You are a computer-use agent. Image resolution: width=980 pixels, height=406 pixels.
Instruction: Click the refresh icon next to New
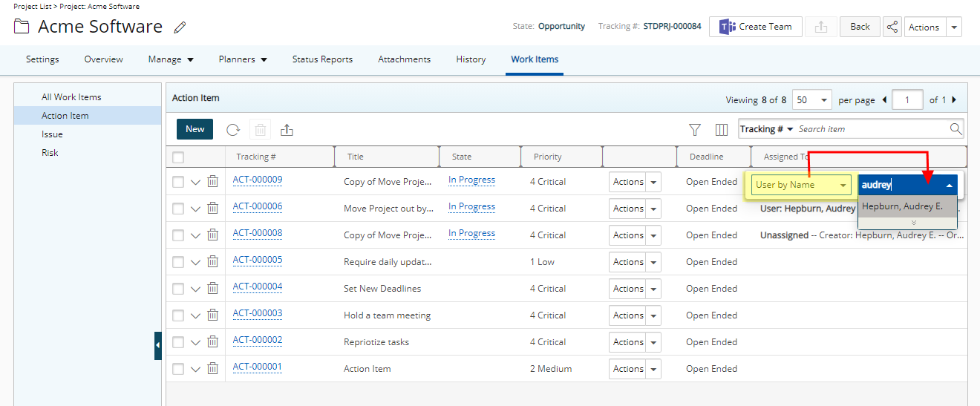click(233, 130)
